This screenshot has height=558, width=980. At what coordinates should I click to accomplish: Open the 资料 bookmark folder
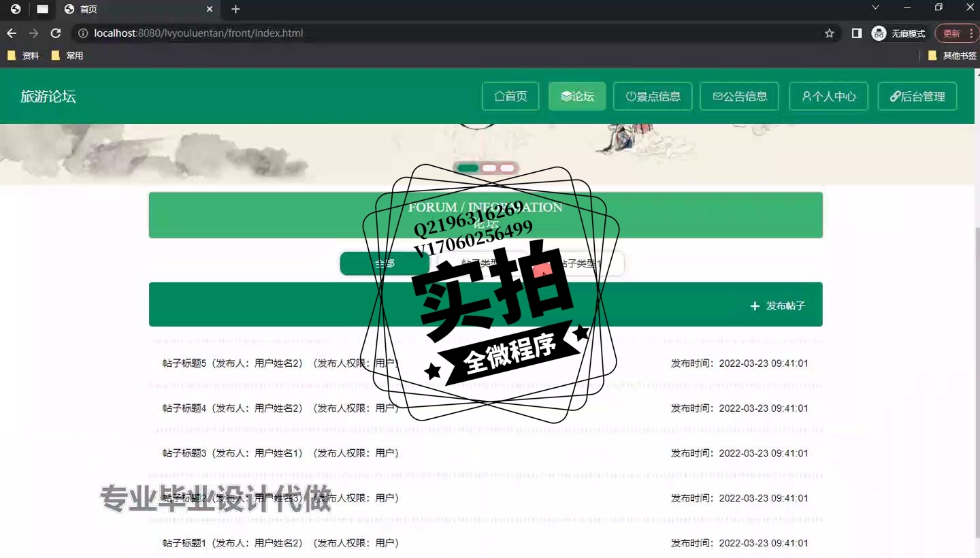point(23,56)
